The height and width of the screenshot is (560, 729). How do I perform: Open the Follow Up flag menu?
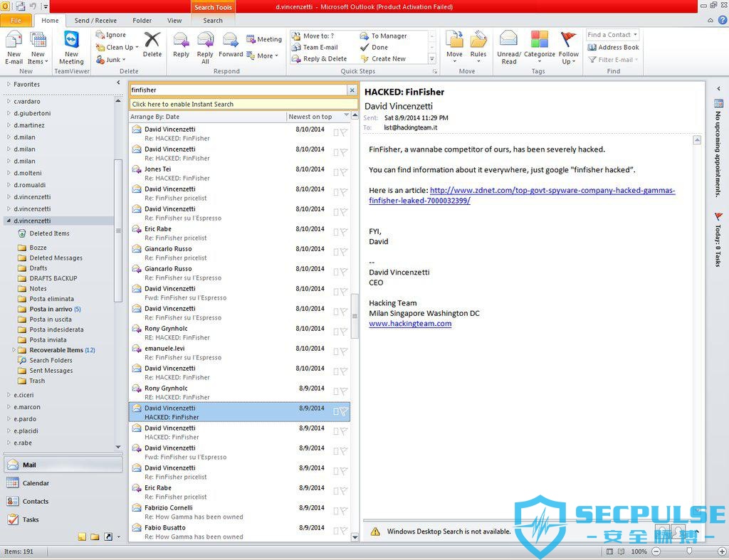click(x=568, y=48)
